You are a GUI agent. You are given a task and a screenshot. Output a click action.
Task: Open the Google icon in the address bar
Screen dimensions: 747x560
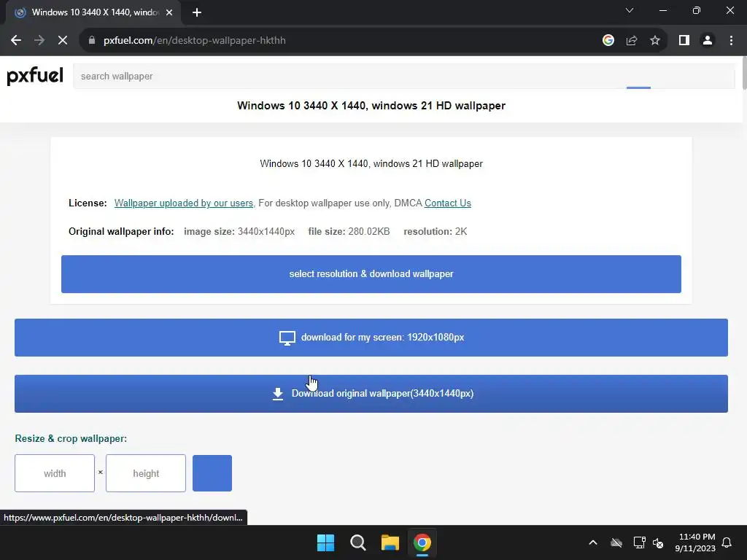point(608,41)
